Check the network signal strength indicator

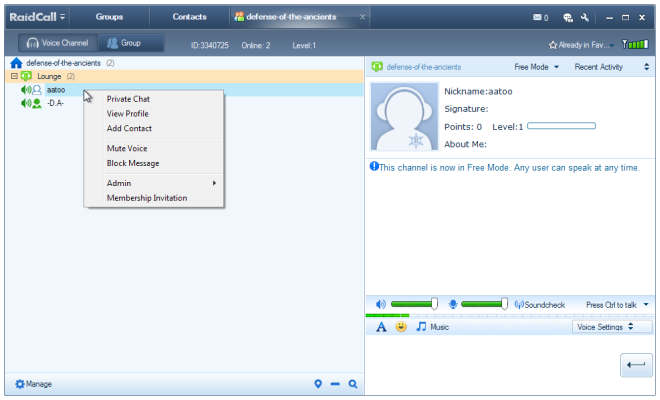pyautogui.click(x=635, y=44)
